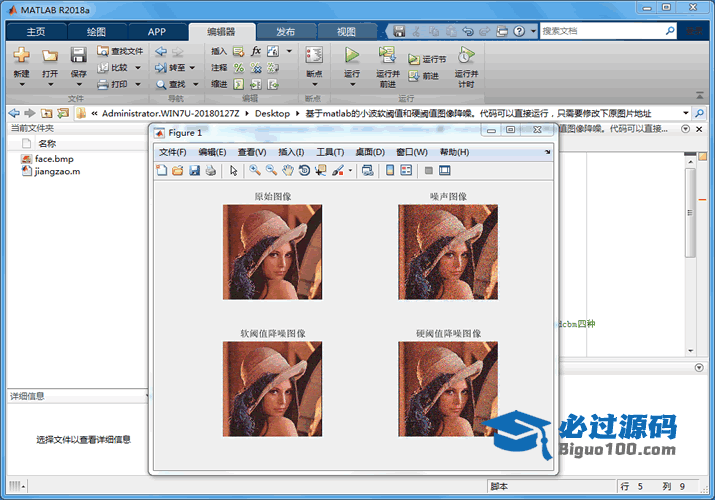Viewport: 715px width, 500px height.
Task: Click the percent comment icon in ribbon
Action: (x=238, y=68)
